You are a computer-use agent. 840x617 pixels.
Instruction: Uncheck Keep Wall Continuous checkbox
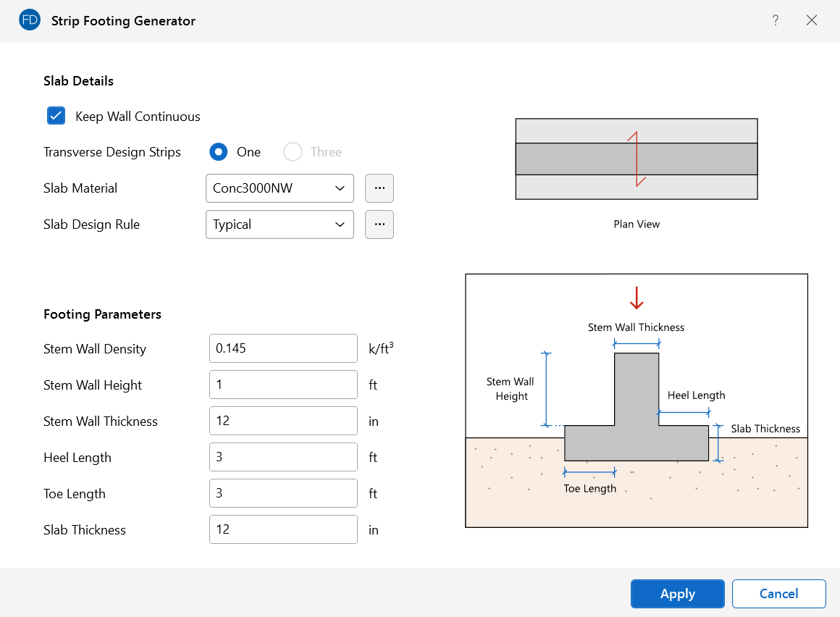pyautogui.click(x=56, y=116)
